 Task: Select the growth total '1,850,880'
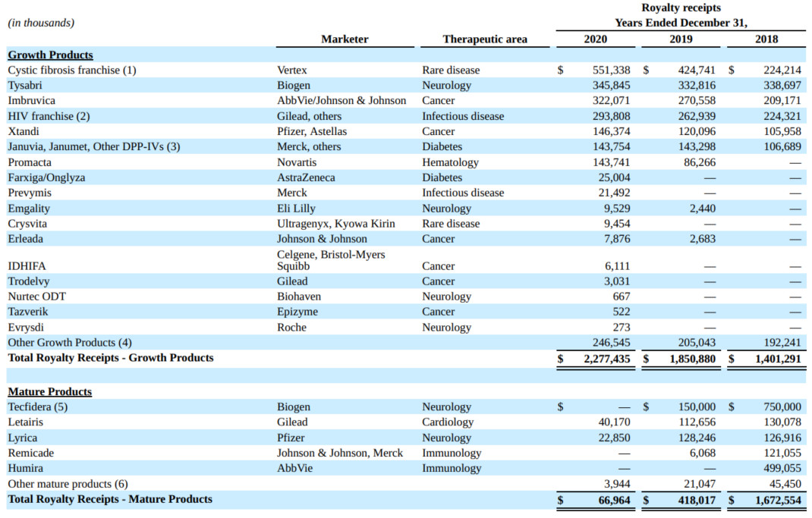(692, 359)
